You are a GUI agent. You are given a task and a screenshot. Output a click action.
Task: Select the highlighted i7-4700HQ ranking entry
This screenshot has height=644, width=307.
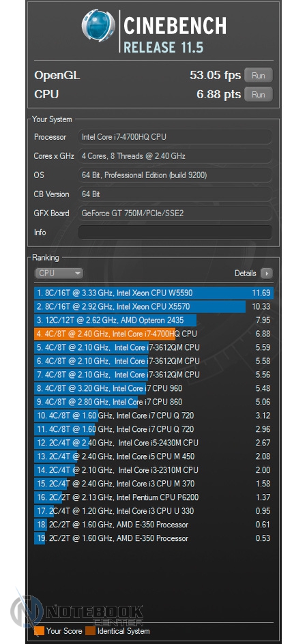coord(153,334)
